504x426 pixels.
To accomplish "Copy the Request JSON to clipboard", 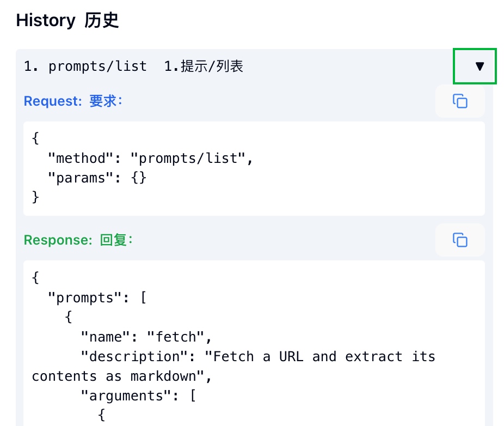I will click(x=460, y=101).
